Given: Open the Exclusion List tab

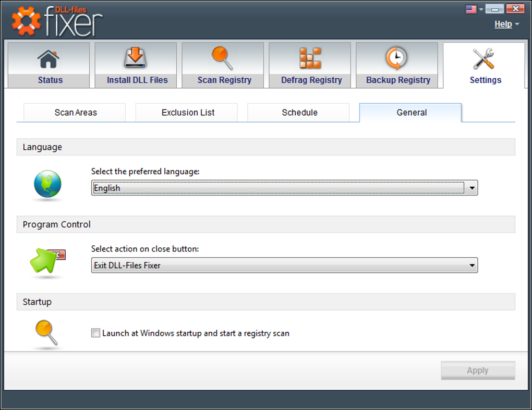Looking at the screenshot, I should point(187,112).
